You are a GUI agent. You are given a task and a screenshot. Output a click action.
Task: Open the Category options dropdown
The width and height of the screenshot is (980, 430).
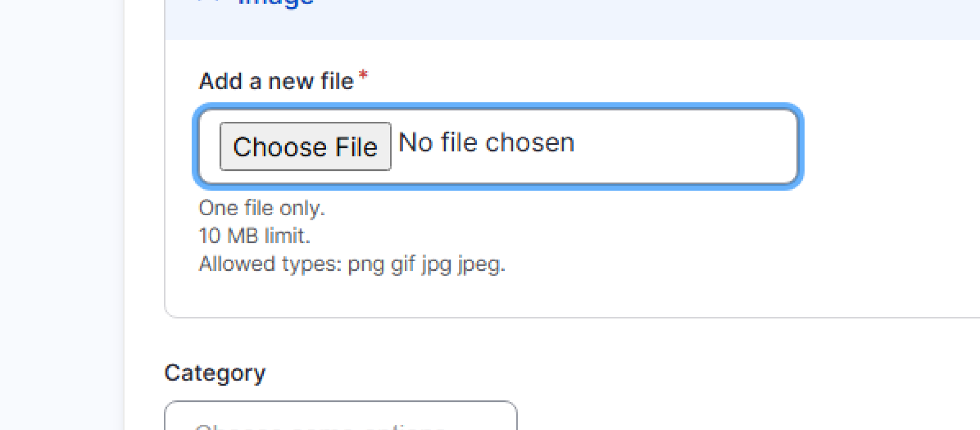pyautogui.click(x=340, y=418)
